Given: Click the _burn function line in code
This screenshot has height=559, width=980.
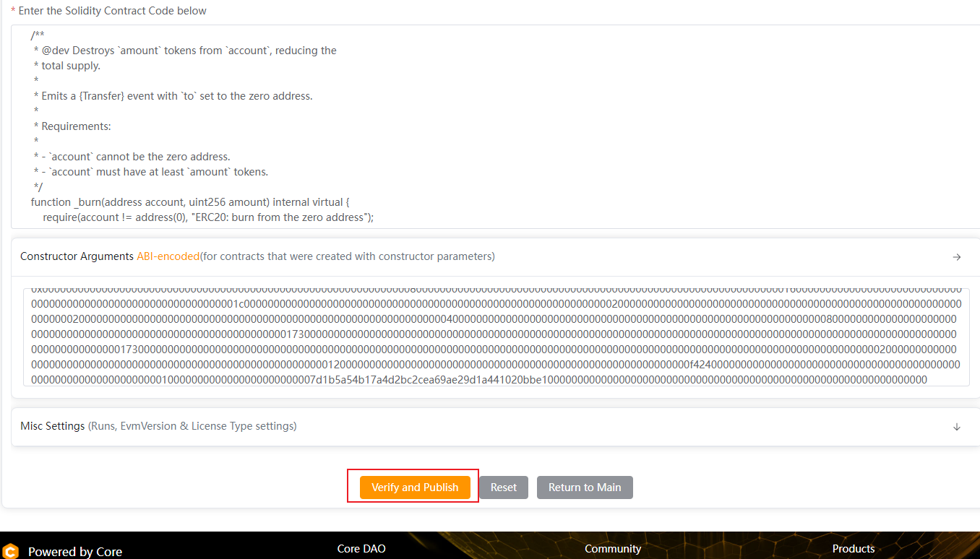Looking at the screenshot, I should click(190, 202).
